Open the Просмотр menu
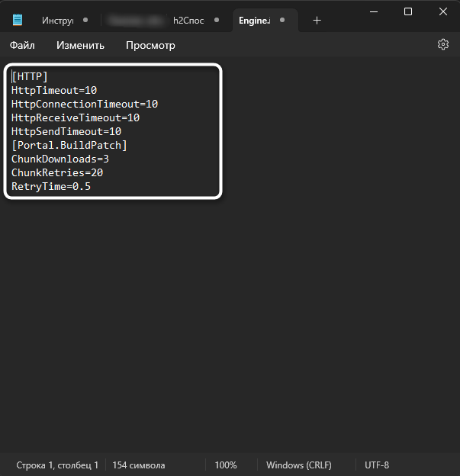This screenshot has height=476, width=460. point(150,45)
